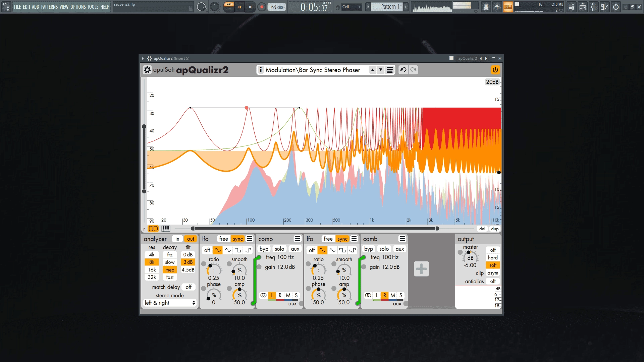This screenshot has width=644, height=362.
Task: Redo change in apQualizr2
Action: pyautogui.click(x=413, y=70)
